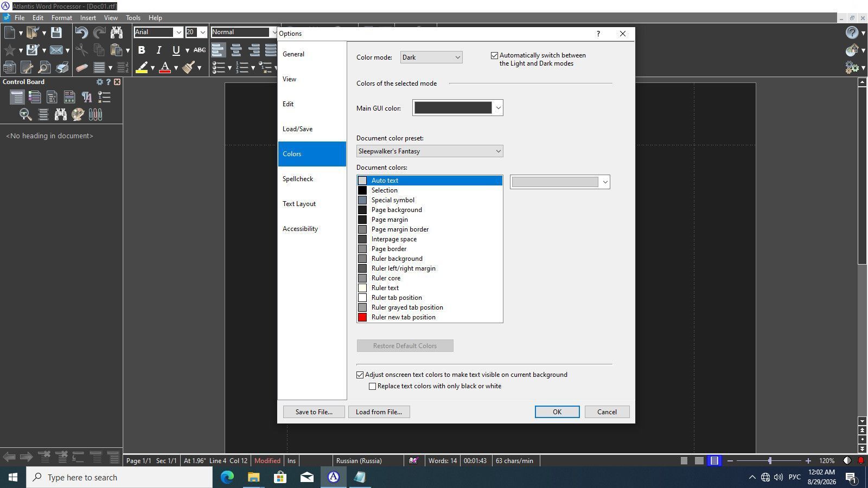Click the Format Painter brush icon
868x488 pixels.
click(189, 67)
